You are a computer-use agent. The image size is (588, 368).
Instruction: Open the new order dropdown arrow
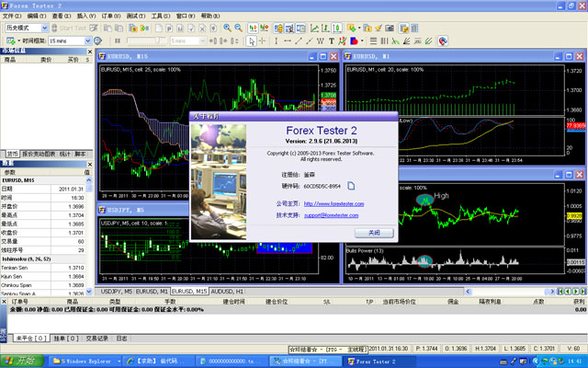click(359, 28)
